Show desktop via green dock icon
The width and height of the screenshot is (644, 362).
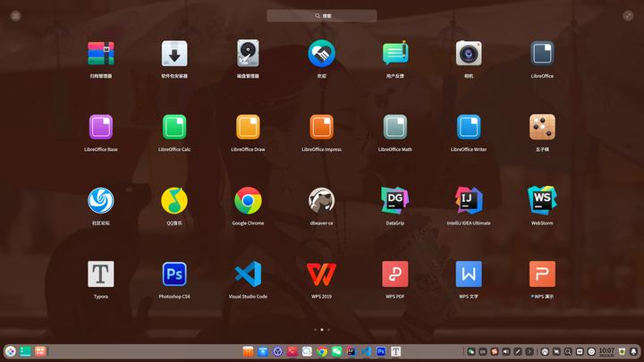(x=25, y=351)
